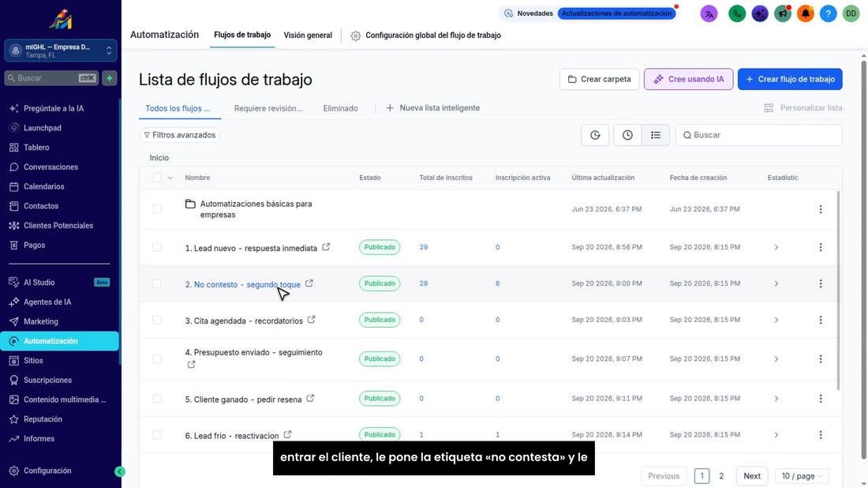
Task: Check the Automatizaciones básicas folder checkbox
Action: tap(157, 208)
